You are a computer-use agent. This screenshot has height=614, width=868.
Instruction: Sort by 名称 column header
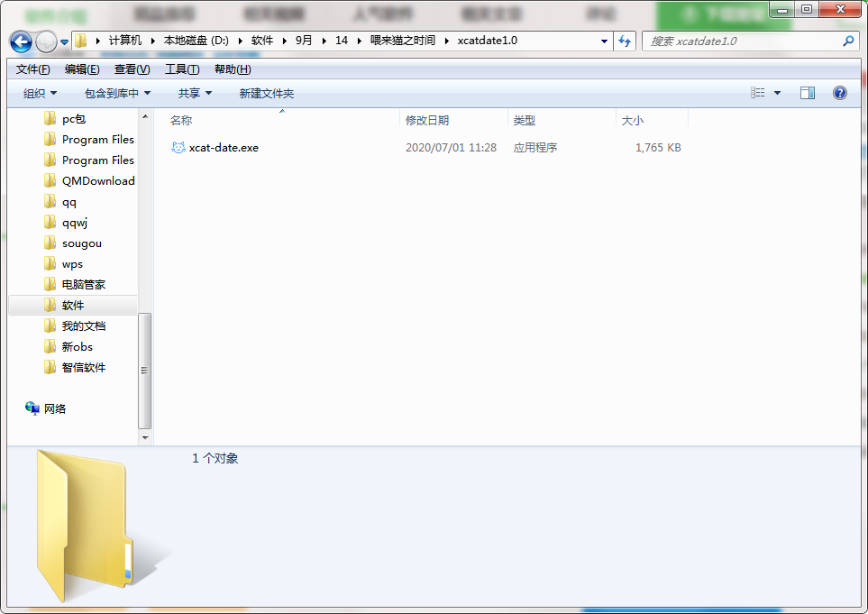[x=181, y=120]
